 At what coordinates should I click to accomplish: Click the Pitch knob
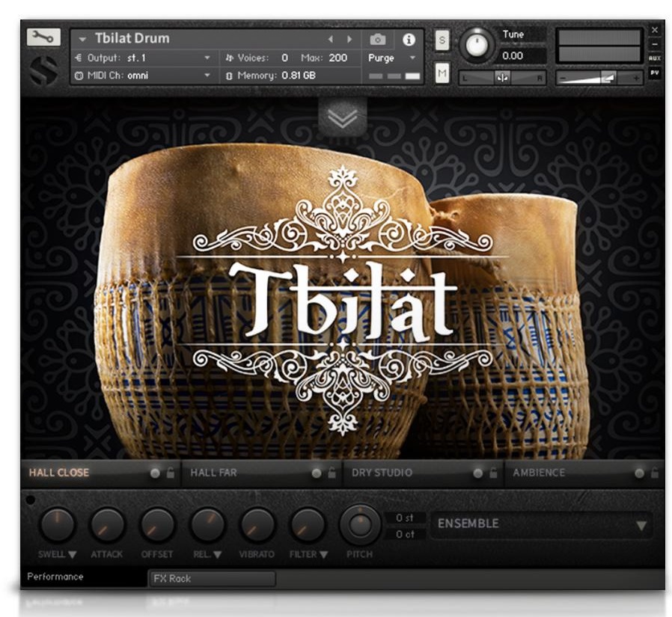tap(360, 525)
